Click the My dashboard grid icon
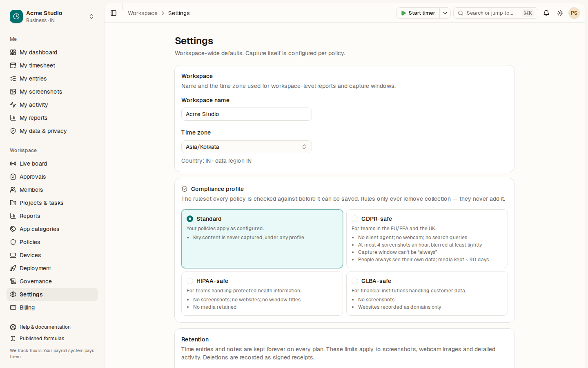This screenshot has height=368, width=588. tap(13, 52)
